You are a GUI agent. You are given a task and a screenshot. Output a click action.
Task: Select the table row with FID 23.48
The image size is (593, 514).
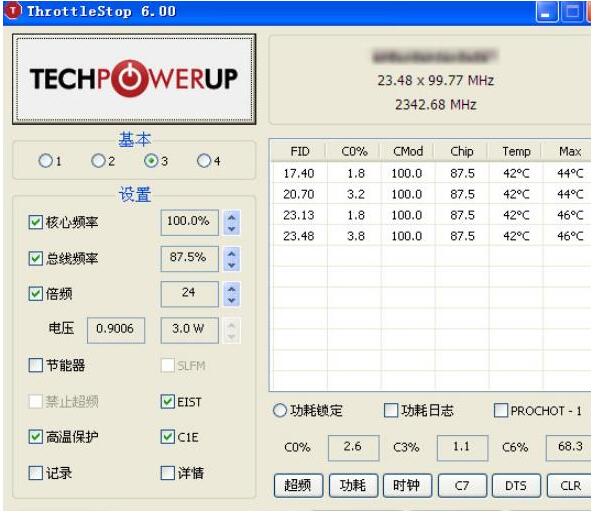(431, 236)
